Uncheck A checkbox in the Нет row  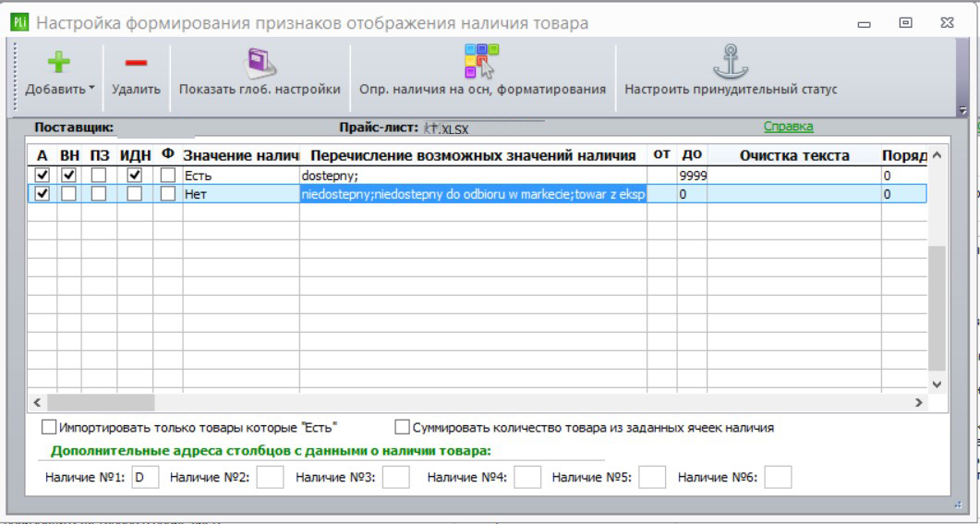pyautogui.click(x=42, y=194)
